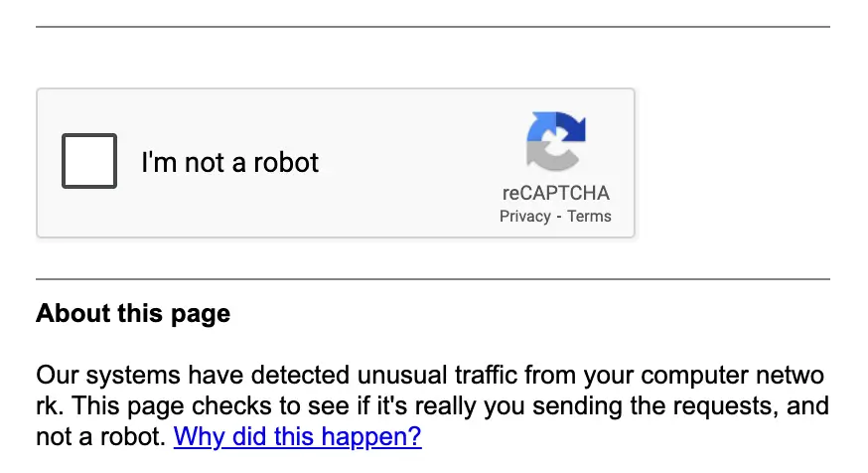This screenshot has width=868, height=473.
Task: Click the dark blue arrow of the reCAPTCHA logo
Action: 570,127
